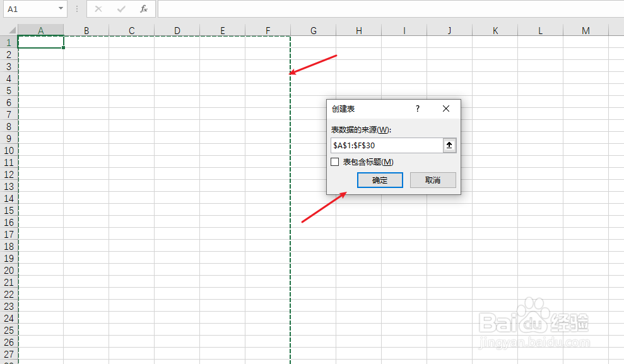
Task: Click the $A$1:$F$30 range input field
Action: pos(387,146)
